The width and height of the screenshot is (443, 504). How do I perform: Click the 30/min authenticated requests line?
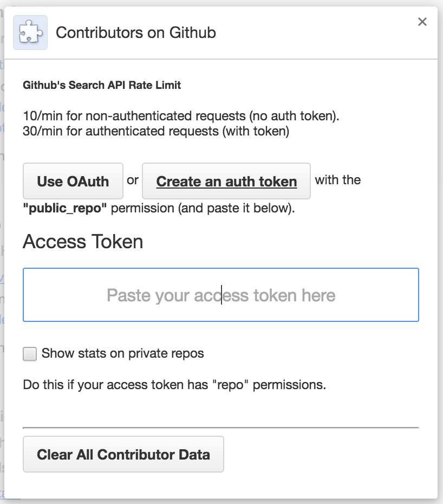click(156, 131)
